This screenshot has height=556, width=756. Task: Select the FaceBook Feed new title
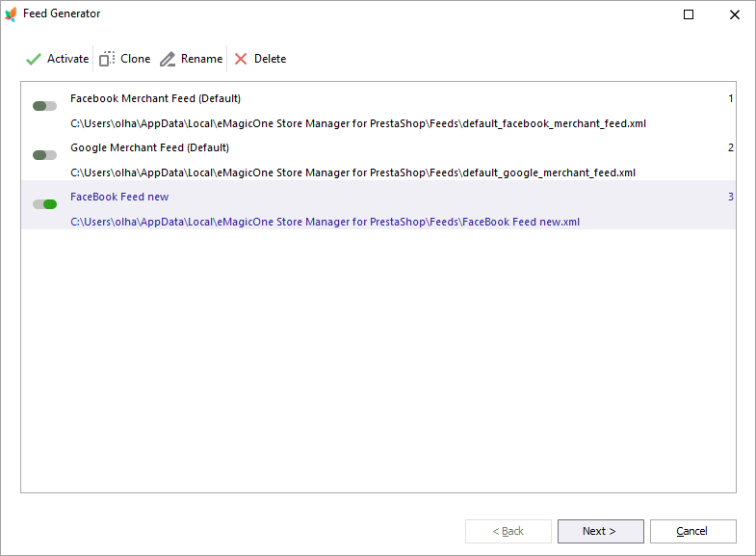click(119, 197)
